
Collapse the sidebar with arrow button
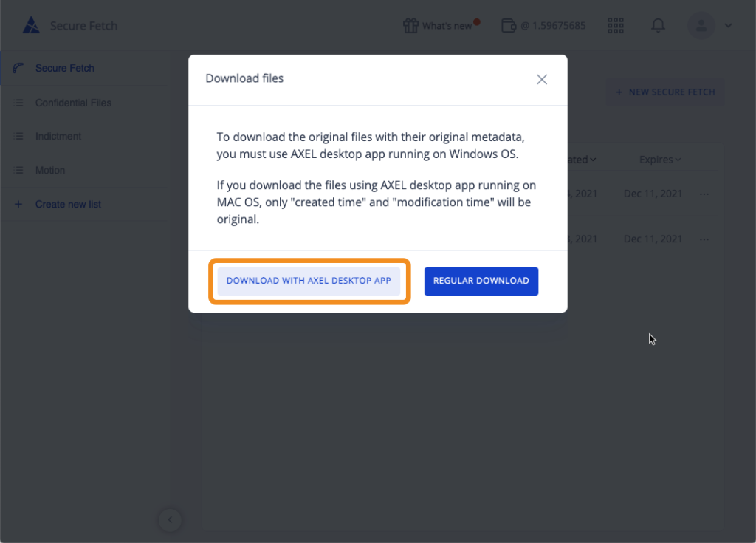[x=171, y=520]
